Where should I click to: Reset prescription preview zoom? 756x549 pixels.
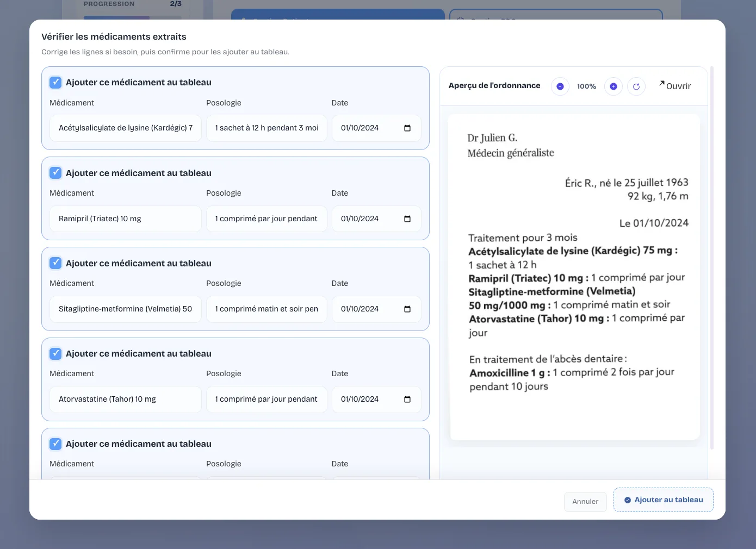636,86
